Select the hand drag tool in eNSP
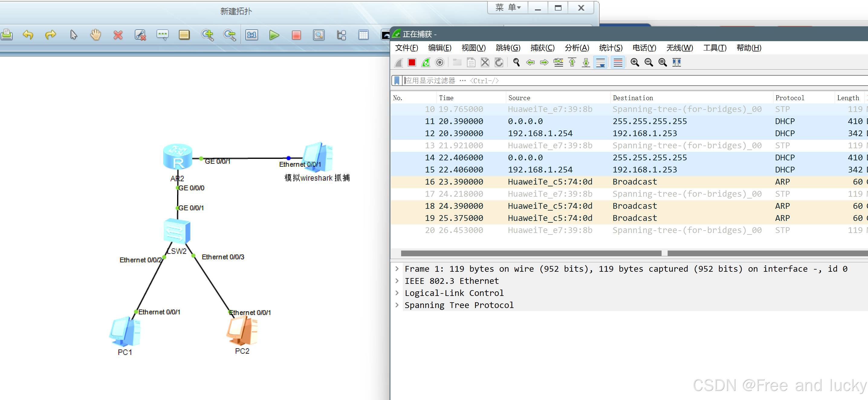Viewport: 868px width, 400px height. coord(96,35)
